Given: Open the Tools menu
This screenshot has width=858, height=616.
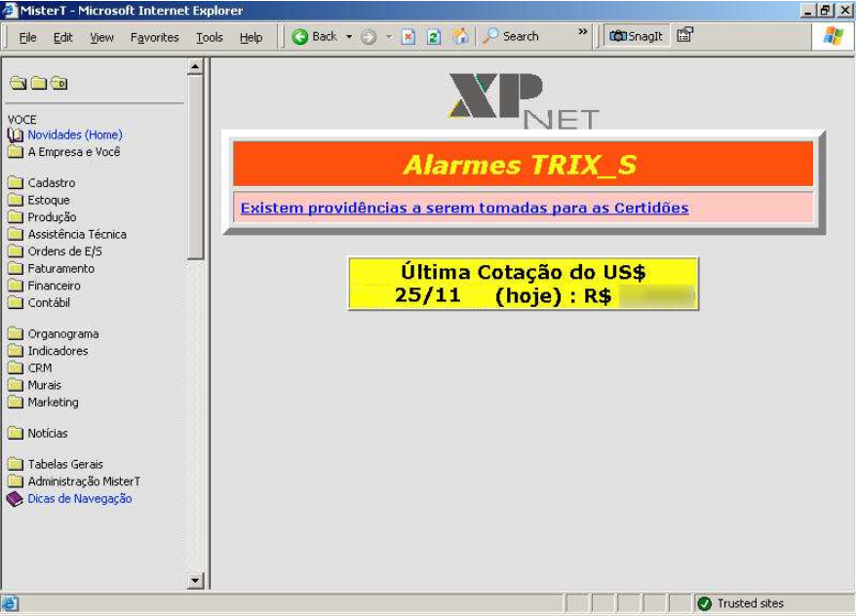Looking at the screenshot, I should (x=208, y=36).
